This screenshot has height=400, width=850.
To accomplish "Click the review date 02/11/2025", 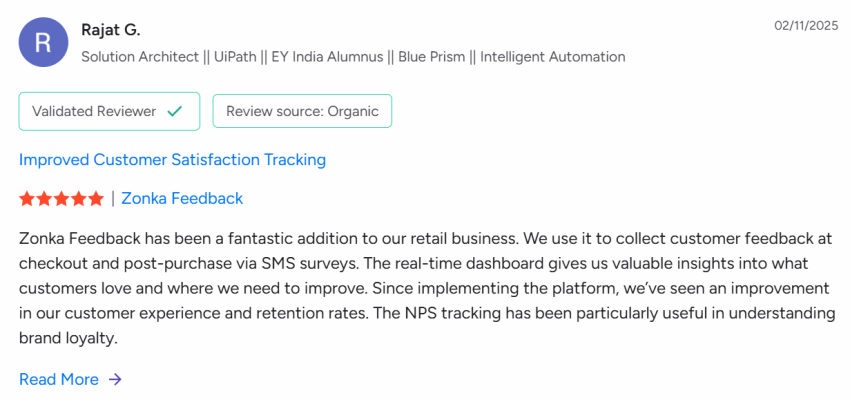I will 804,24.
